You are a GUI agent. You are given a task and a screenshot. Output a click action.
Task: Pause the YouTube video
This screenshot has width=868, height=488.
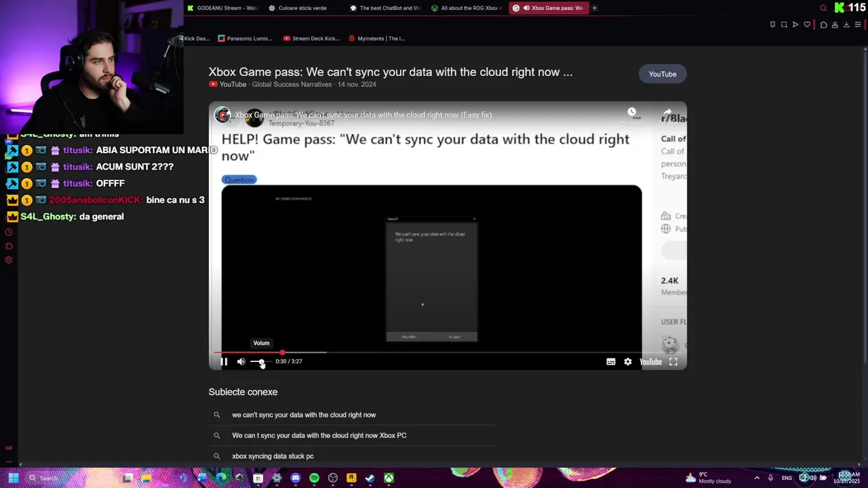(x=224, y=361)
